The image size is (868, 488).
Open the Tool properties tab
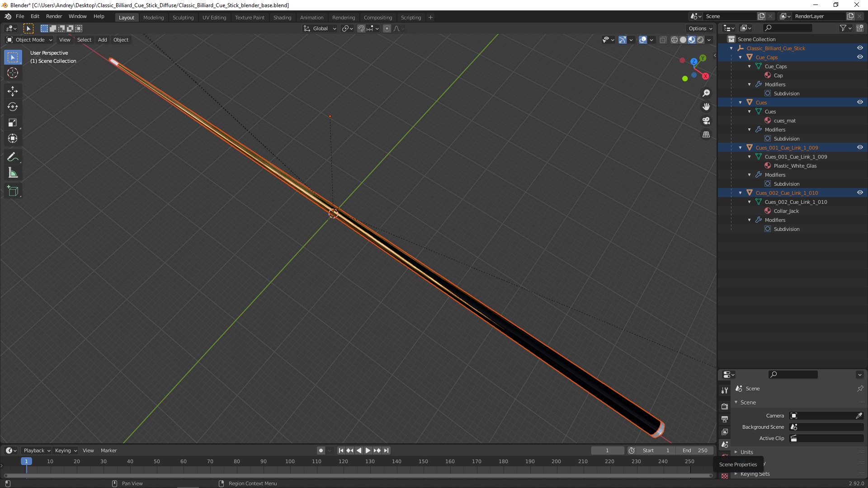point(725,390)
